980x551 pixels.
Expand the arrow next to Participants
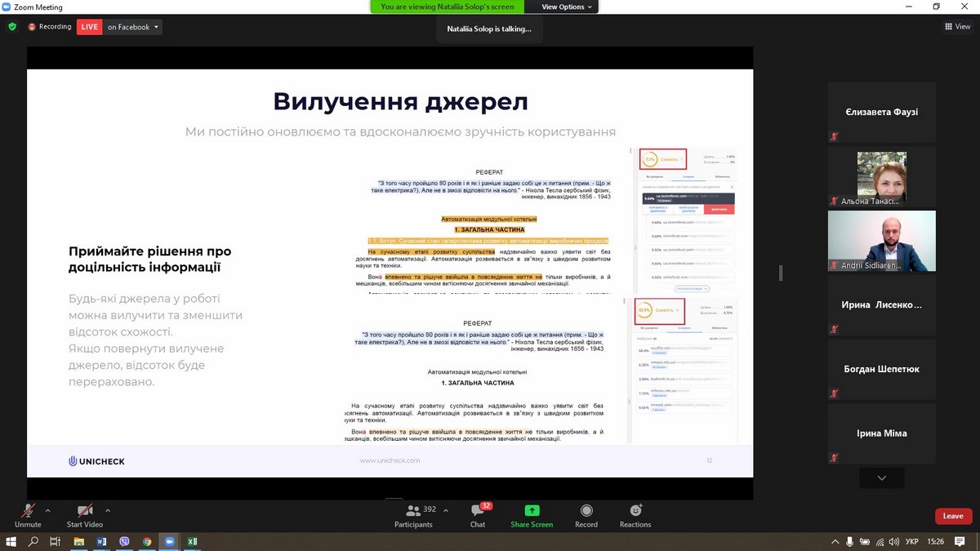point(445,511)
